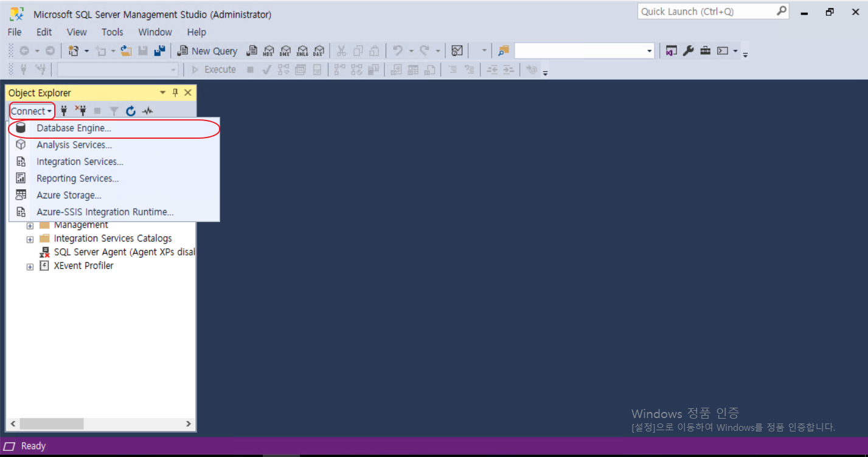The height and width of the screenshot is (457, 868).
Task: Open the File menu
Action: [x=15, y=32]
